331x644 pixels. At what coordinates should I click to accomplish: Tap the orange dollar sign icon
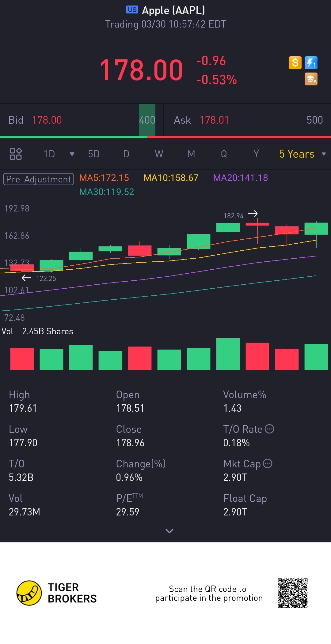(295, 63)
